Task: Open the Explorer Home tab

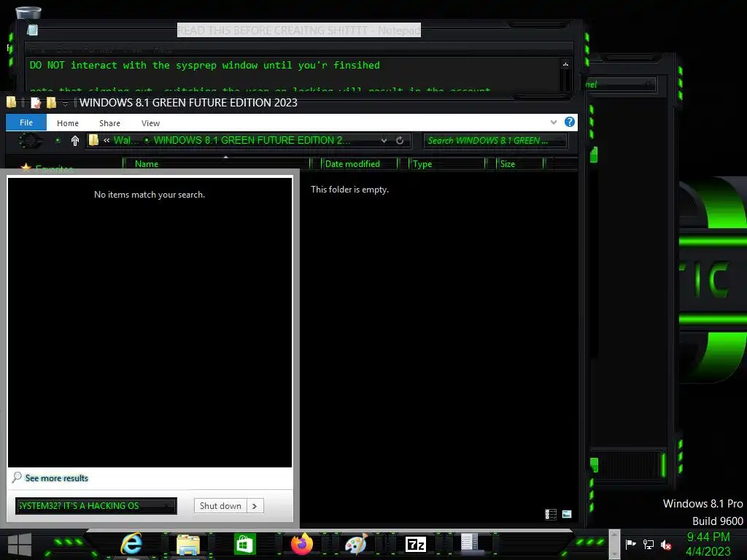Action: click(x=68, y=122)
